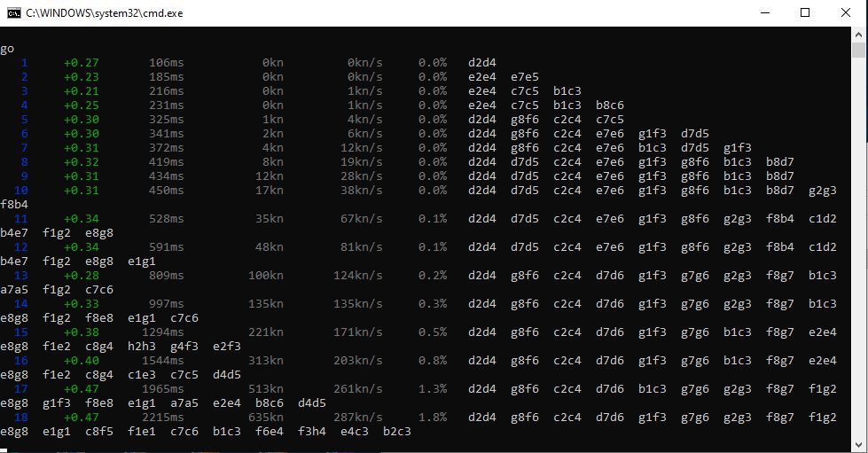Click the move c8f5
The image size is (868, 453).
click(98, 432)
